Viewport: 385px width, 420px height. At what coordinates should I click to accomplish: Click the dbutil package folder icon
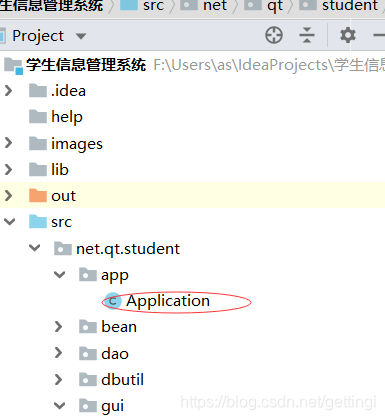point(88,379)
